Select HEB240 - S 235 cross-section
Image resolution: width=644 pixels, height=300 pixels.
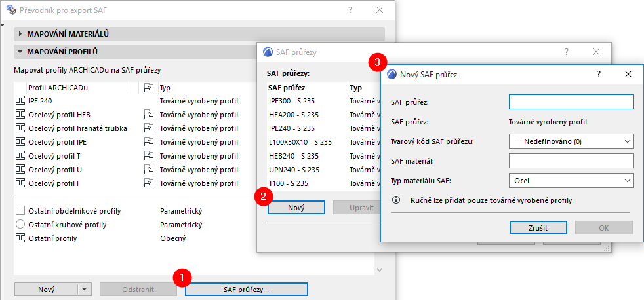tap(324, 156)
